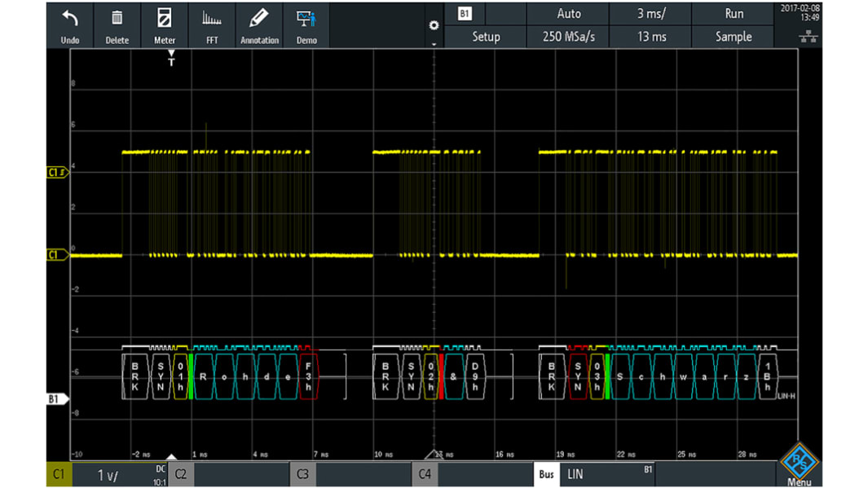The height and width of the screenshot is (488, 868).
Task: Click the decoded F3h checksum field
Action: coord(308,376)
